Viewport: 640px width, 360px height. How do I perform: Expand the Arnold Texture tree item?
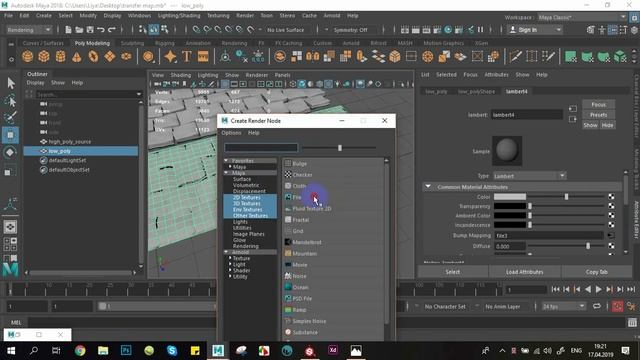click(x=230, y=258)
